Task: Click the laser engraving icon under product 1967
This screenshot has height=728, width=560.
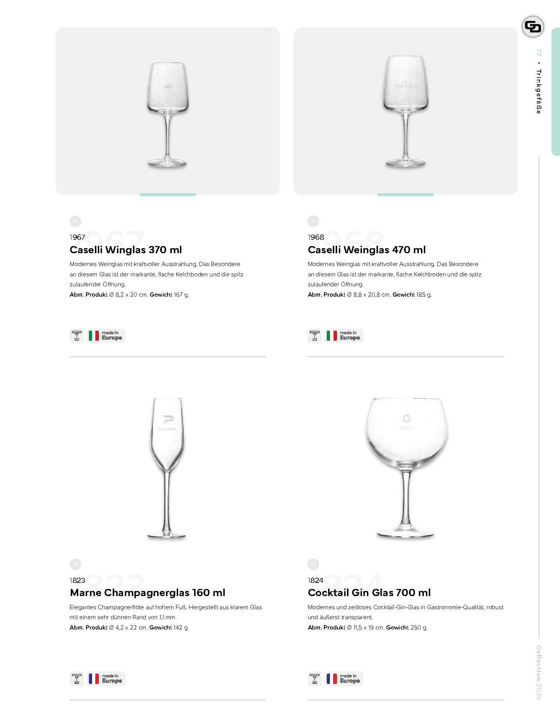Action: coord(77,336)
